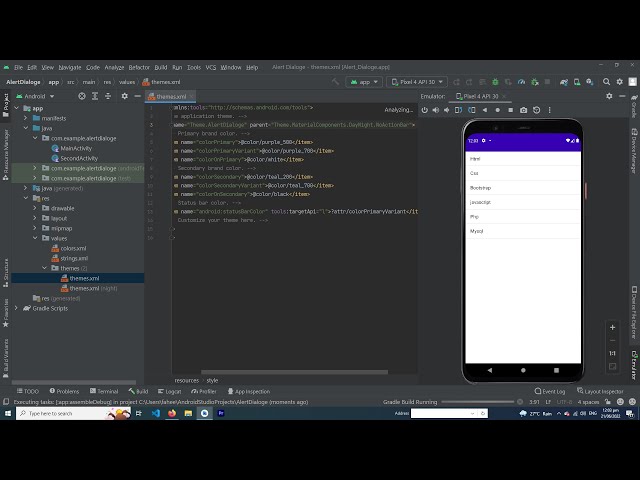Screen dimensions: 640x480
Task: Open the Pixel 4 API 30 device dropdown
Action: pos(417,82)
